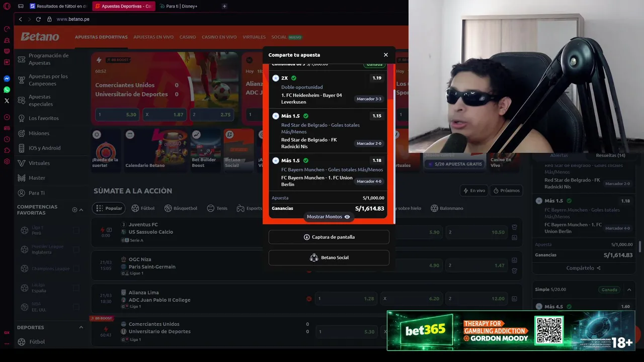The width and height of the screenshot is (644, 362).
Task: Tick the LaLiga España checkbox
Action: (x=76, y=288)
